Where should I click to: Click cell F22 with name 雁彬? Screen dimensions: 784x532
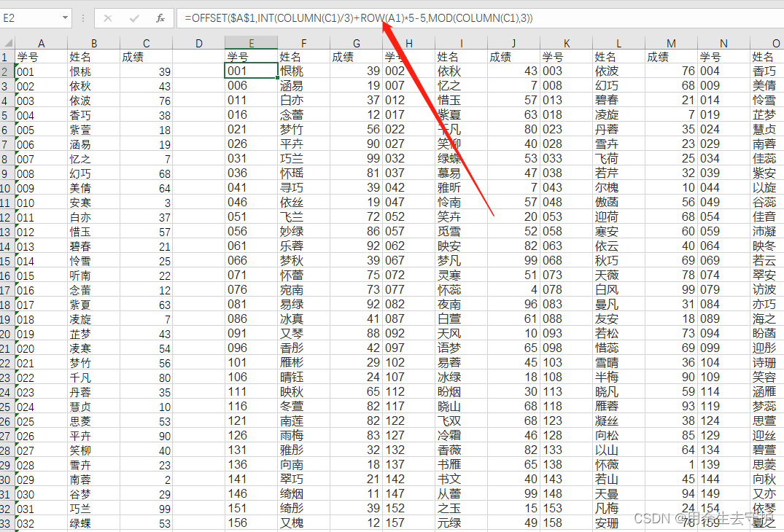303,362
